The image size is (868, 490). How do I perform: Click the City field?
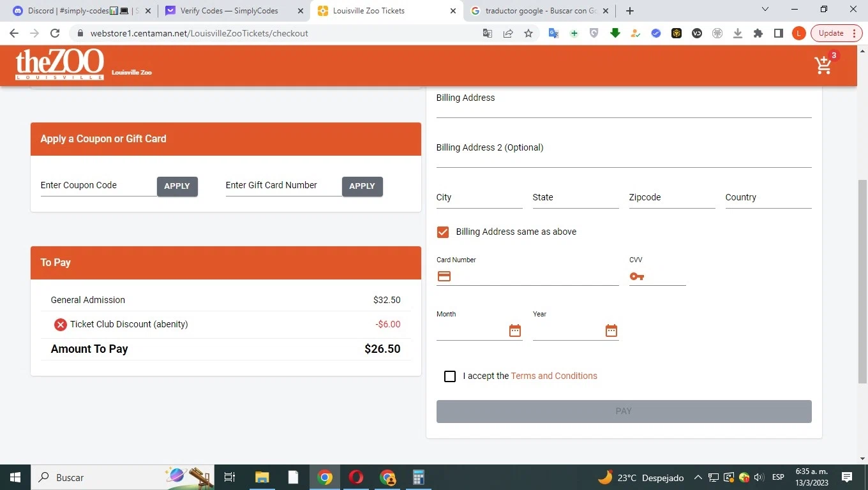[x=479, y=198]
